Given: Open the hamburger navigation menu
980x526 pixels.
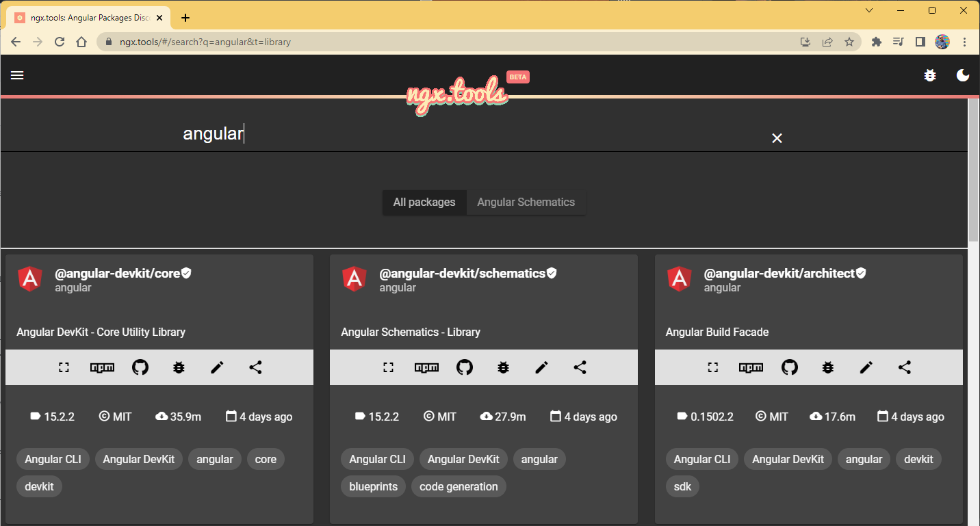Looking at the screenshot, I should (x=17, y=76).
